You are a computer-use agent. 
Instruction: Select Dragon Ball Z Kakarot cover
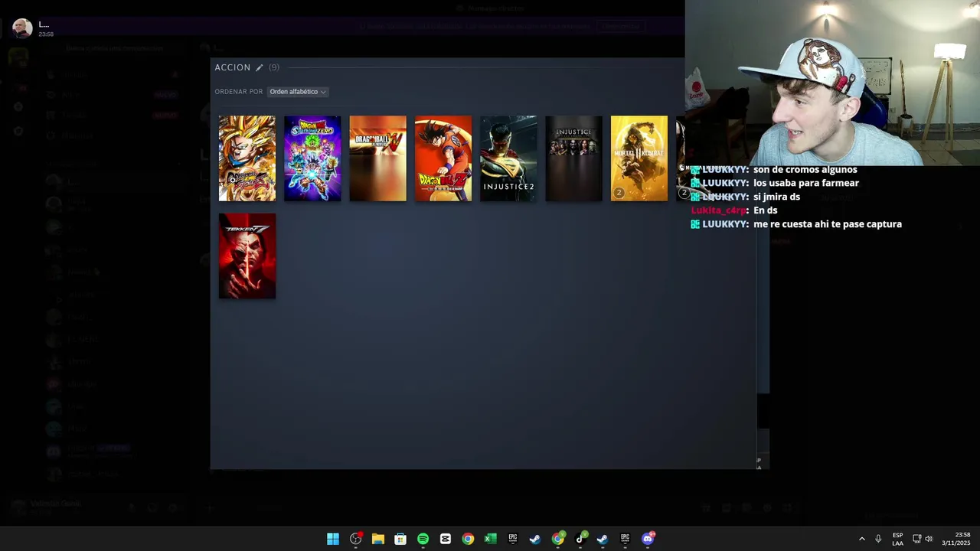(x=443, y=158)
